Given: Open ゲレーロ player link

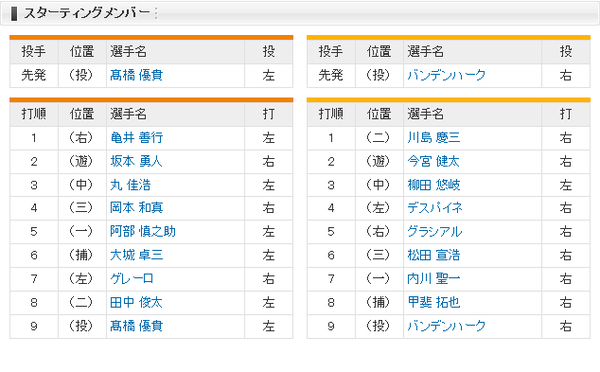Looking at the screenshot, I should pyautogui.click(x=132, y=279).
